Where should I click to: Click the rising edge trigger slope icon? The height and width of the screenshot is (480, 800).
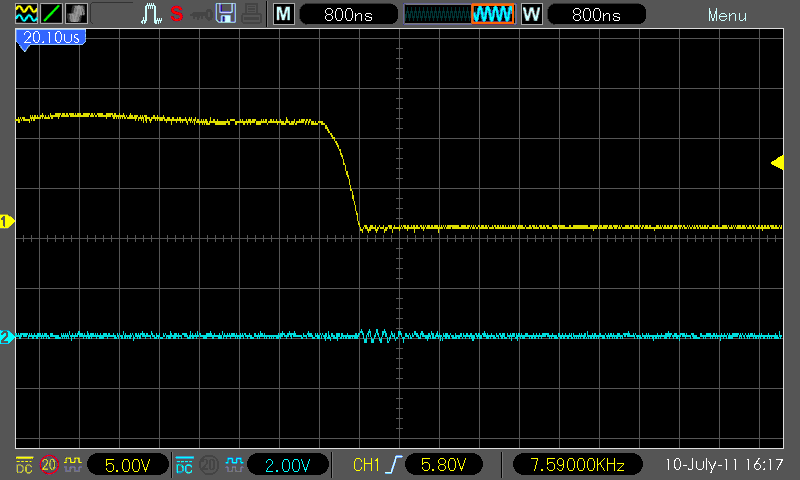point(393,465)
